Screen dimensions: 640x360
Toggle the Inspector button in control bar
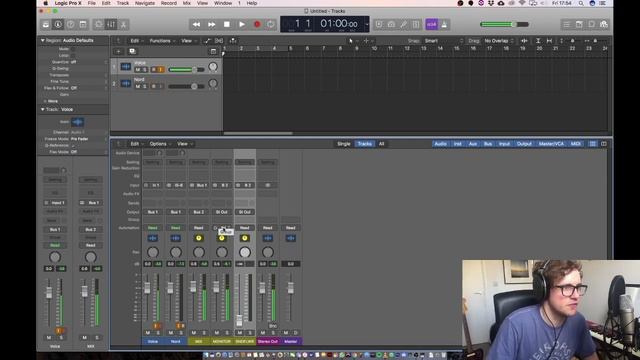click(x=58, y=24)
